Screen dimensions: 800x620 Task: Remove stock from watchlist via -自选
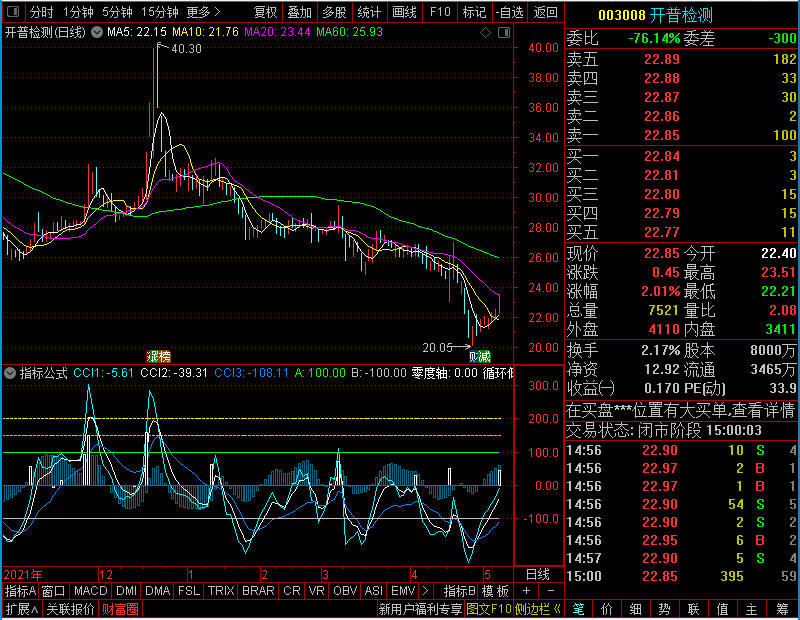pyautogui.click(x=510, y=12)
